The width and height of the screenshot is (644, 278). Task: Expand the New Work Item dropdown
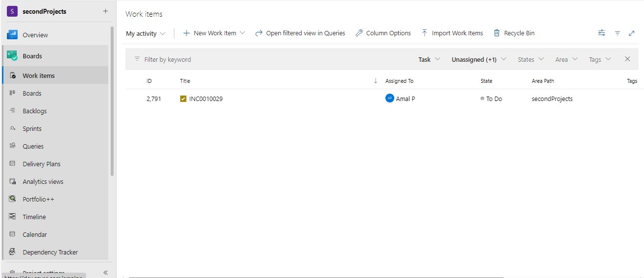point(242,33)
